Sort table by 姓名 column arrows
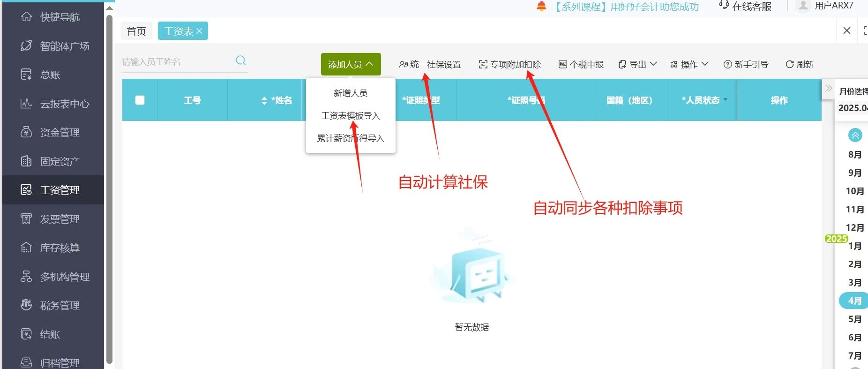The width and height of the screenshot is (868, 369). point(264,100)
